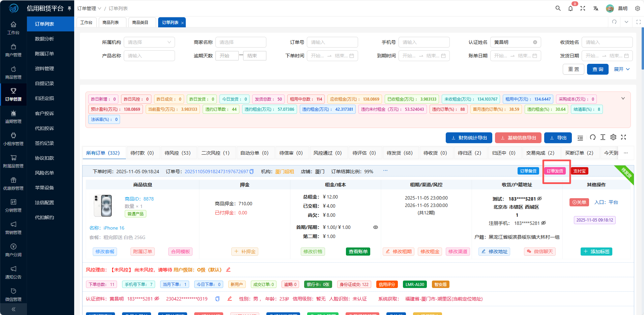Screen dimensions: 644x315
Task: Open 数据分析 in the side menu
Action: click(x=45, y=39)
